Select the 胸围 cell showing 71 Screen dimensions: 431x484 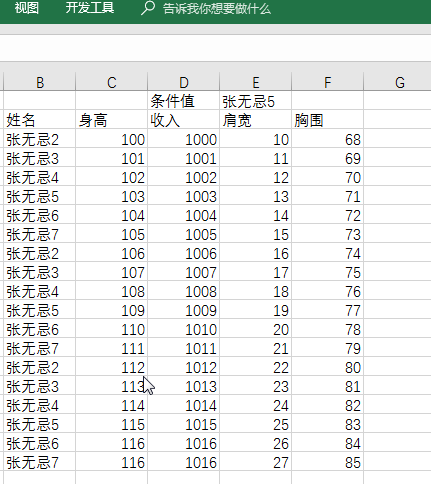coord(328,196)
